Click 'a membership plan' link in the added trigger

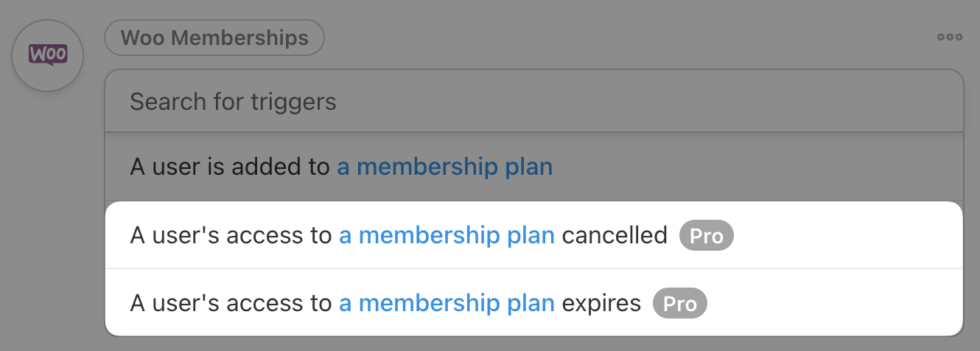444,167
